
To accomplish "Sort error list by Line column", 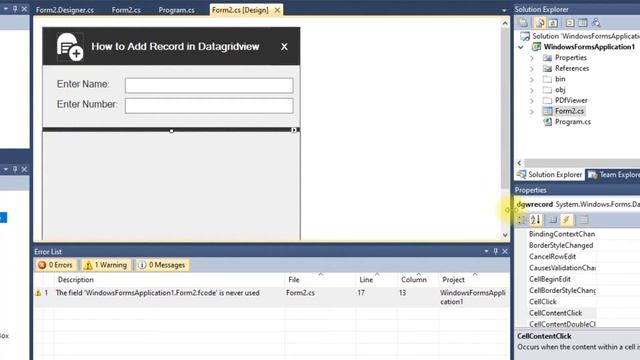I will click(x=376, y=280).
